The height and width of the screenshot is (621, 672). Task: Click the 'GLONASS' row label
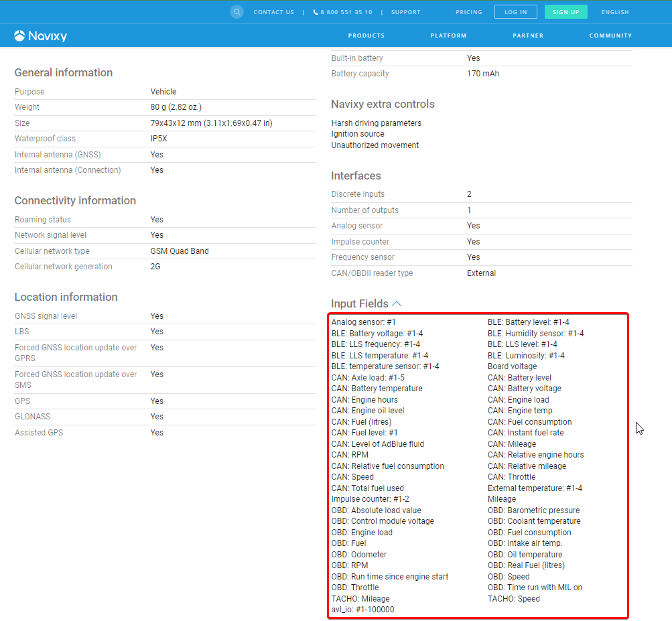pyautogui.click(x=33, y=417)
